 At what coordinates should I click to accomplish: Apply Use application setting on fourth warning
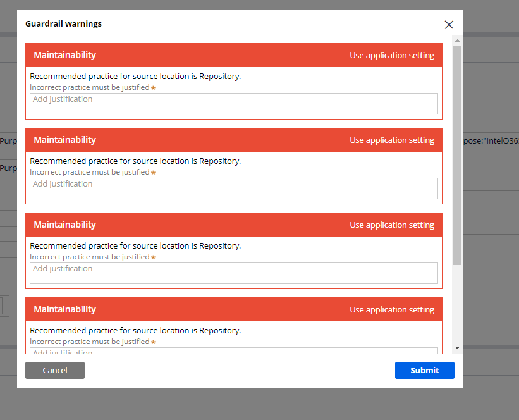[392, 309]
